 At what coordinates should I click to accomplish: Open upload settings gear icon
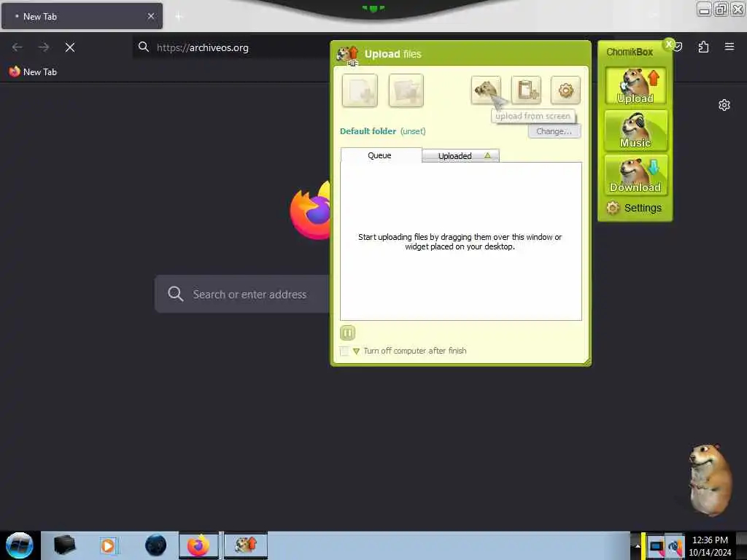coord(565,90)
